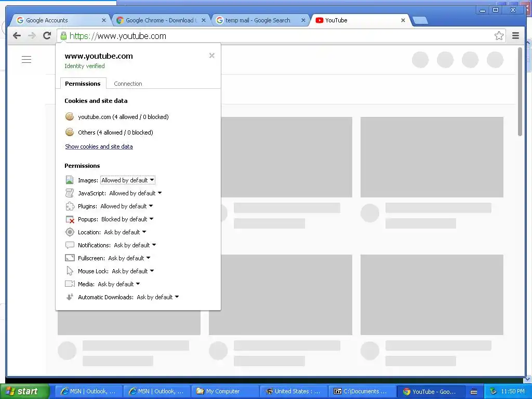Go back using the browser back arrow

pyautogui.click(x=17, y=36)
